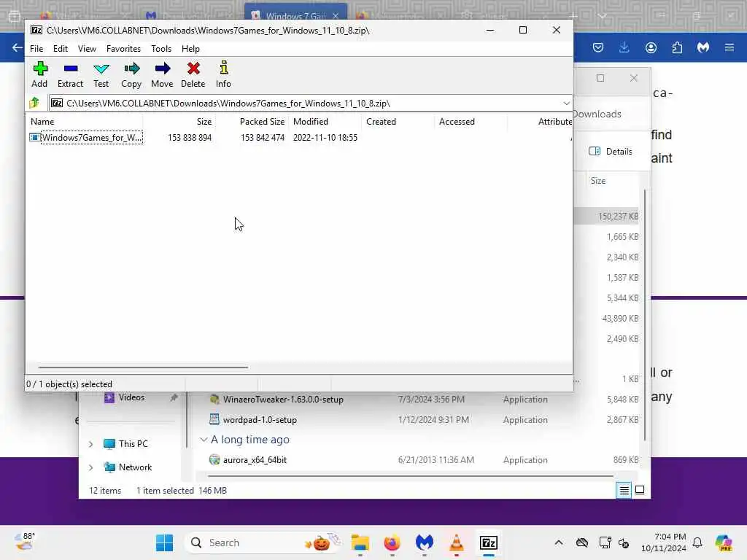This screenshot has width=747, height=560.
Task: Switch Explorer to details list view
Action: click(x=624, y=490)
